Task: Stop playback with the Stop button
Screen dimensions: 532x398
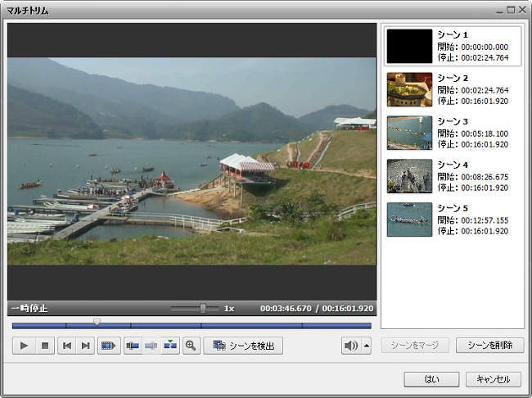Action: [44, 346]
